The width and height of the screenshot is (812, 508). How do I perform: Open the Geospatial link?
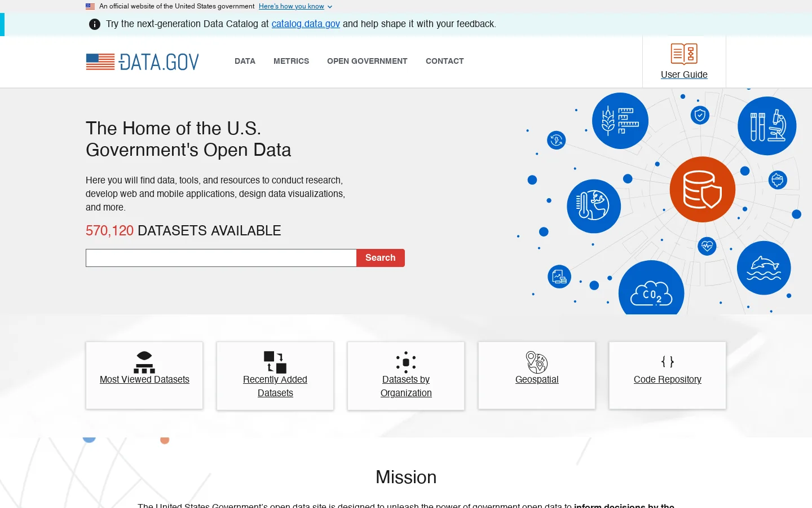tap(537, 379)
